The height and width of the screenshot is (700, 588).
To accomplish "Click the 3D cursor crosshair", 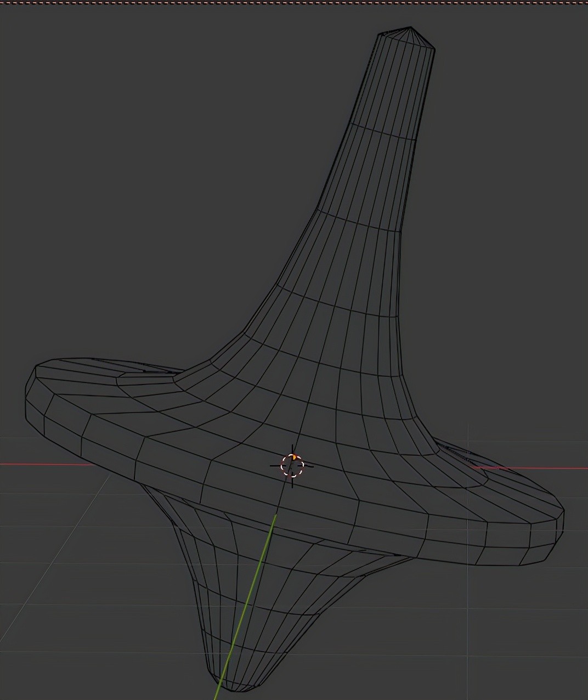I will tap(292, 465).
